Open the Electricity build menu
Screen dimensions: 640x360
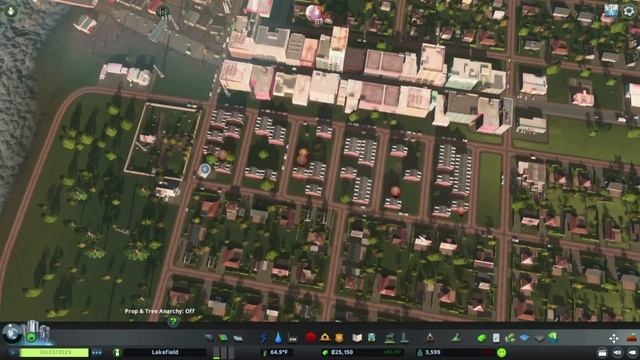click(264, 338)
